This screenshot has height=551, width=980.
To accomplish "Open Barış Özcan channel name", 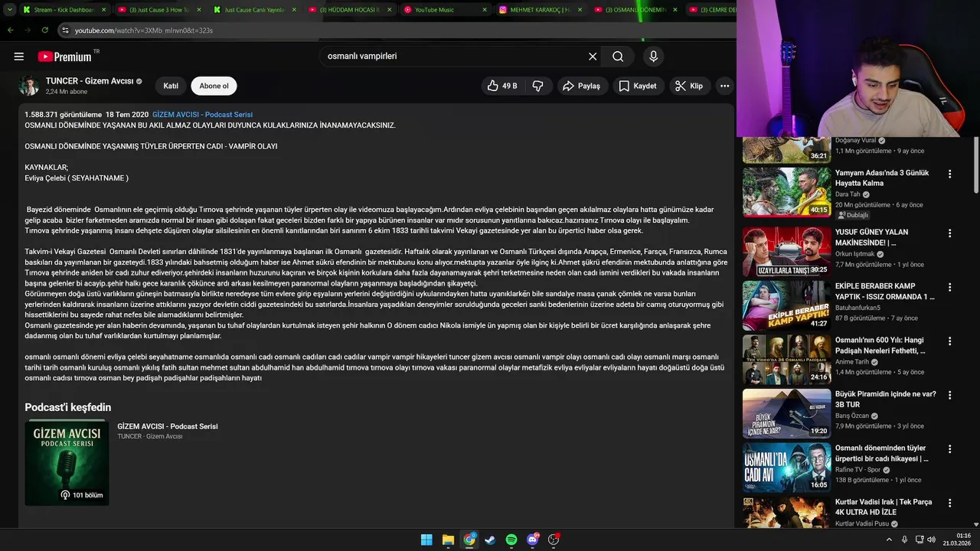I will pyautogui.click(x=854, y=416).
